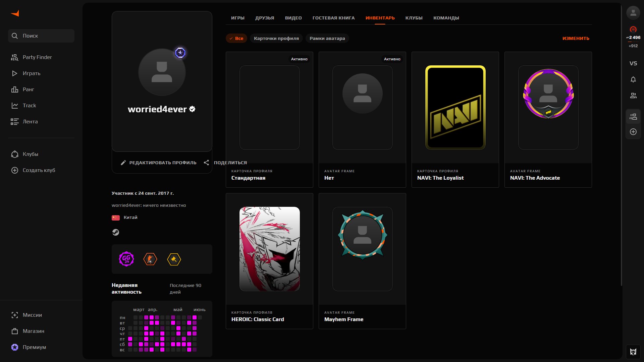Click the verified badge next to worried4ever
This screenshot has height=362, width=644.
click(192, 109)
